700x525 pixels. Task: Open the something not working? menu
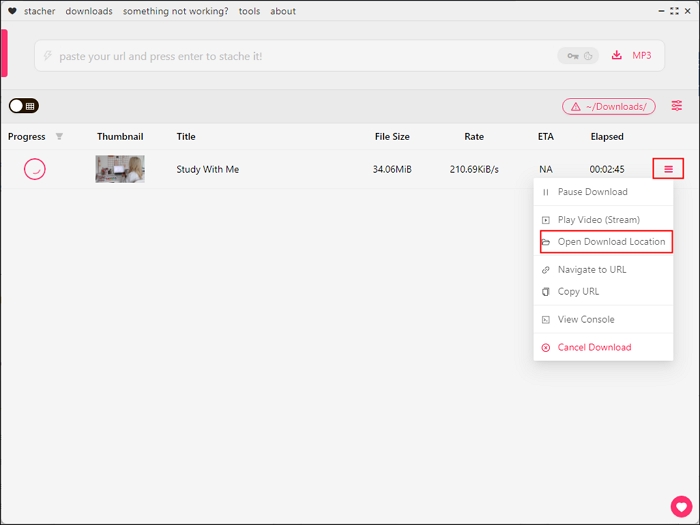(175, 11)
